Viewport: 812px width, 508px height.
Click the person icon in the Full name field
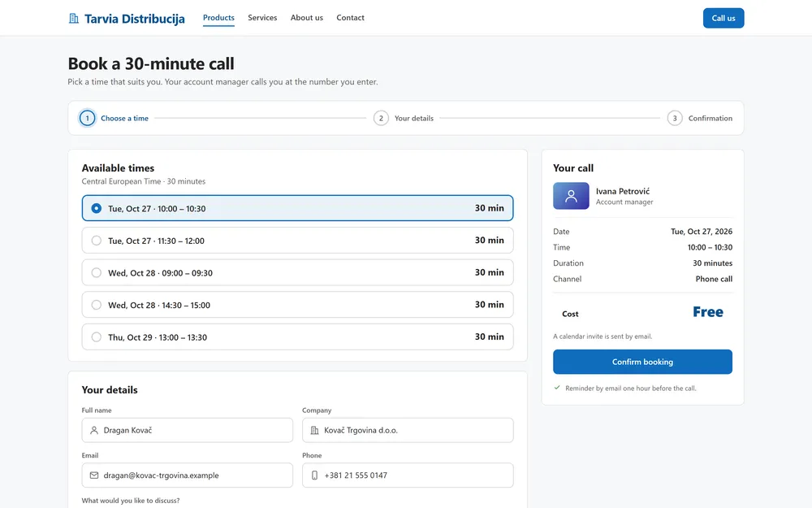(x=93, y=430)
